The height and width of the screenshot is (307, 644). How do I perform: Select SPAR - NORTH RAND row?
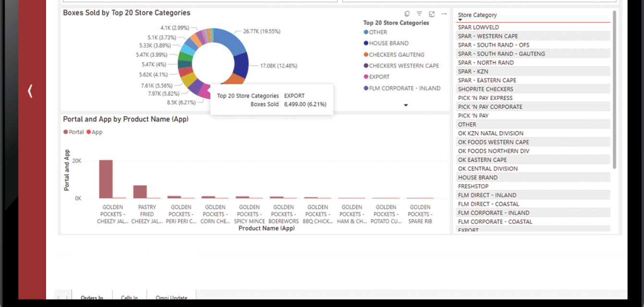(x=533, y=63)
